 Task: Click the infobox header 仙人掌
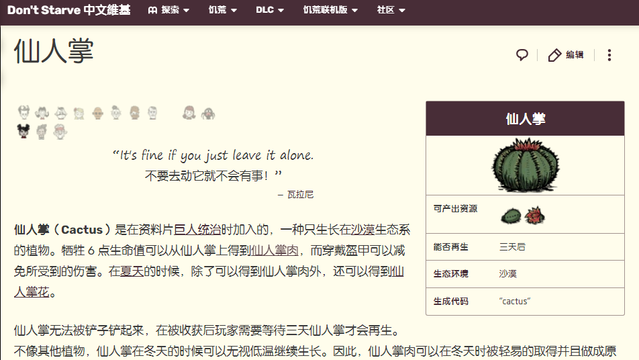pos(525,119)
